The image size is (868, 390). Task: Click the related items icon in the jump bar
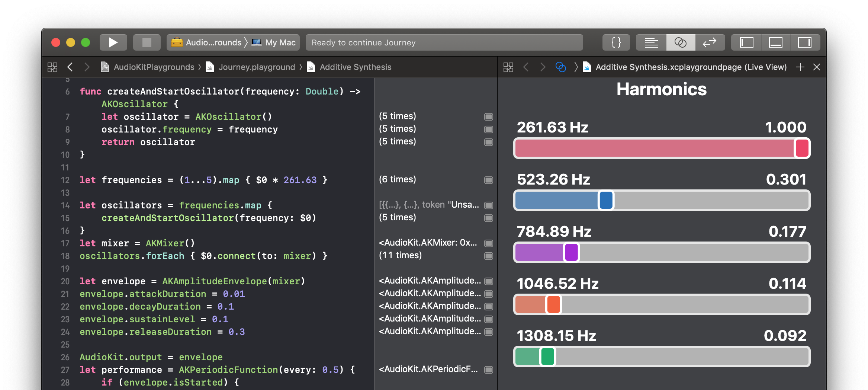click(52, 67)
